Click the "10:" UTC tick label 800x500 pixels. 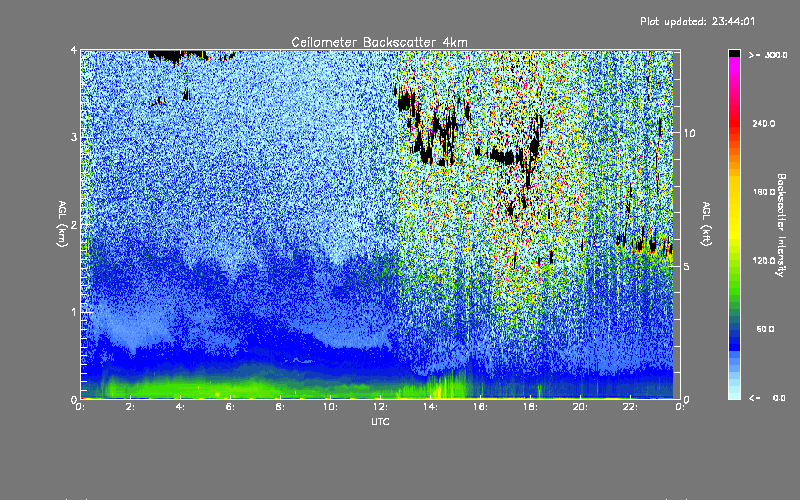click(330, 407)
